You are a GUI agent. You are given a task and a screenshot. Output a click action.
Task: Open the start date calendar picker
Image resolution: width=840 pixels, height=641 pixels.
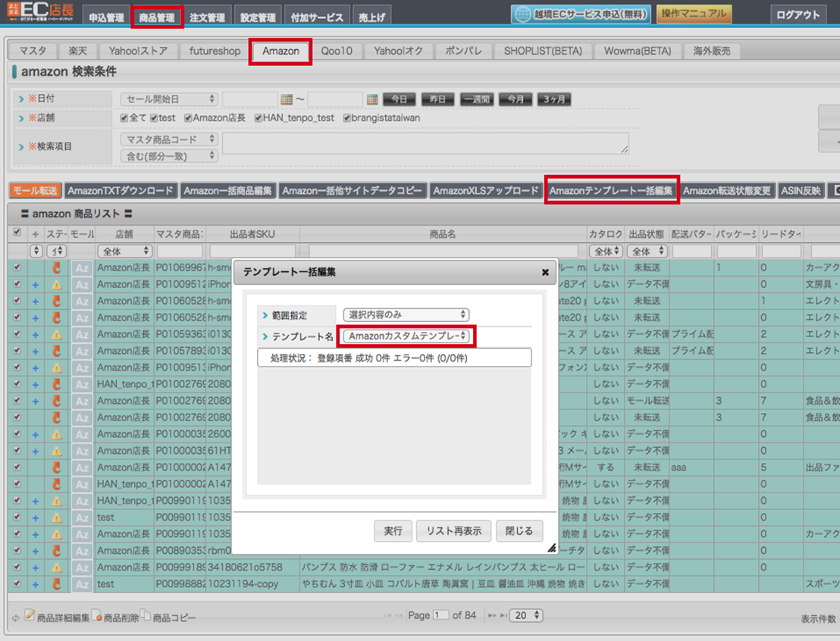pos(287,99)
